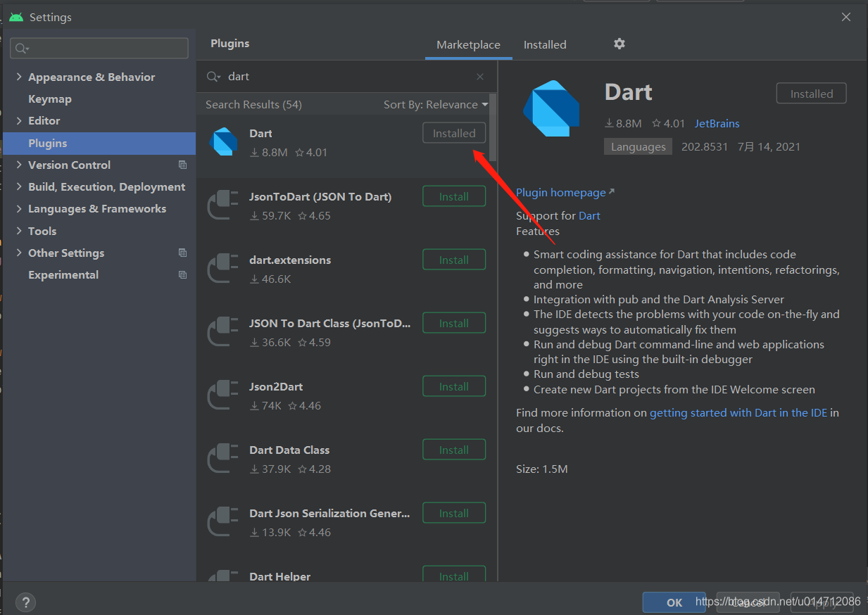Click Installed button in Dart list row

coord(454,133)
